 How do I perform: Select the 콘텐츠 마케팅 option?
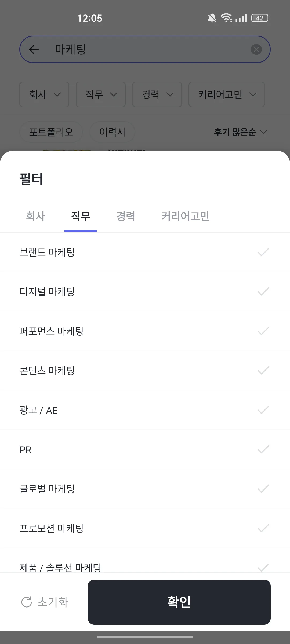click(145, 370)
